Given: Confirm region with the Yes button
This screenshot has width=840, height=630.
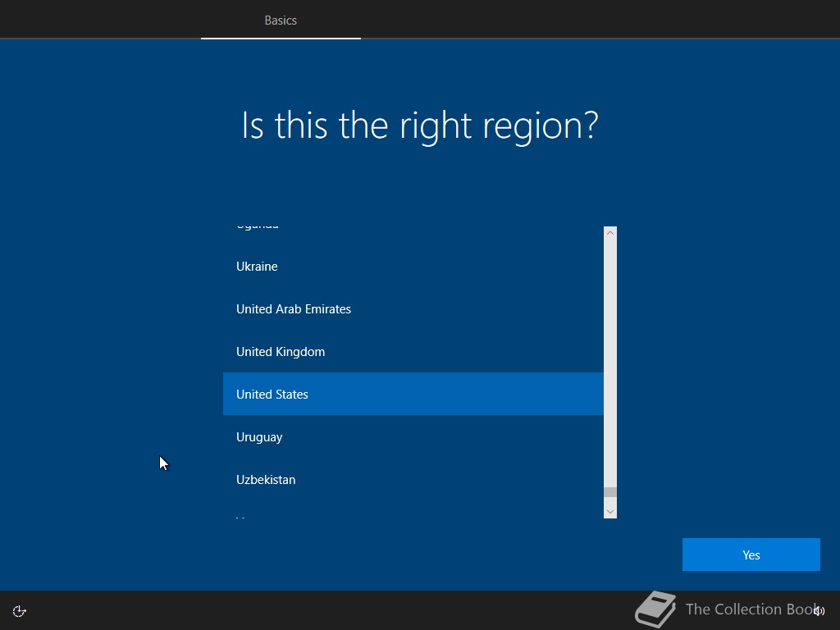Looking at the screenshot, I should pos(751,555).
